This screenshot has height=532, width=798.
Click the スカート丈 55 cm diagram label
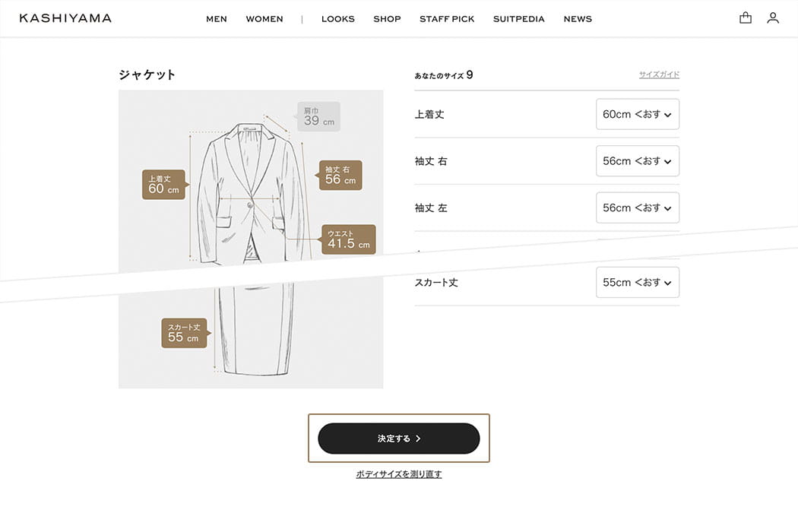(x=184, y=333)
